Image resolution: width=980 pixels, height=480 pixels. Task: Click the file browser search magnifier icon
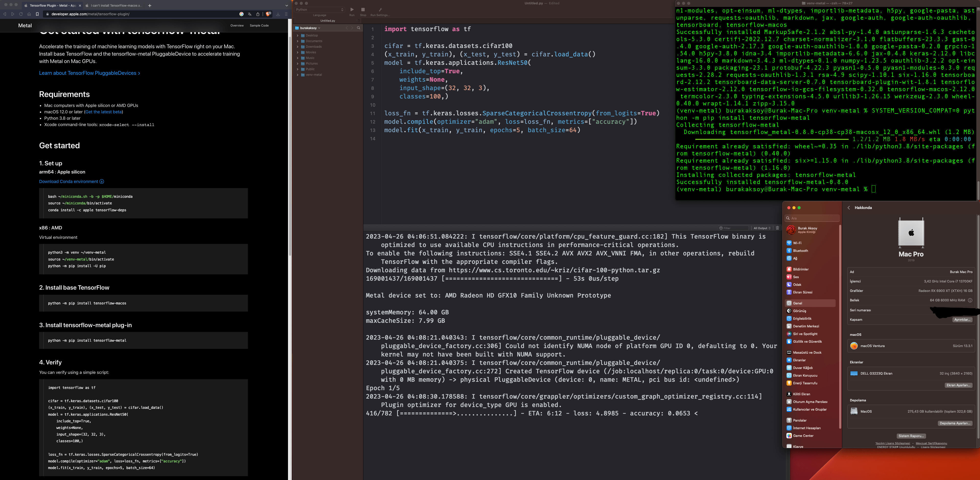[x=358, y=28]
